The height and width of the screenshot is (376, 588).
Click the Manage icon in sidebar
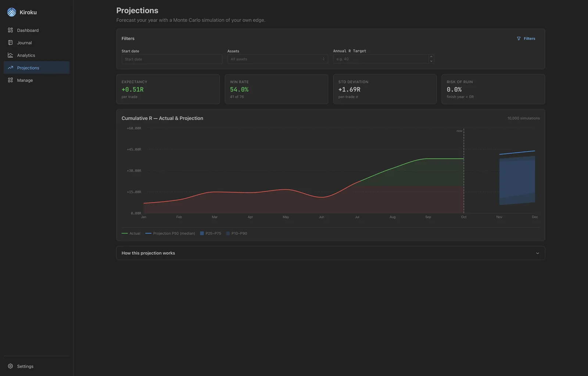point(10,80)
